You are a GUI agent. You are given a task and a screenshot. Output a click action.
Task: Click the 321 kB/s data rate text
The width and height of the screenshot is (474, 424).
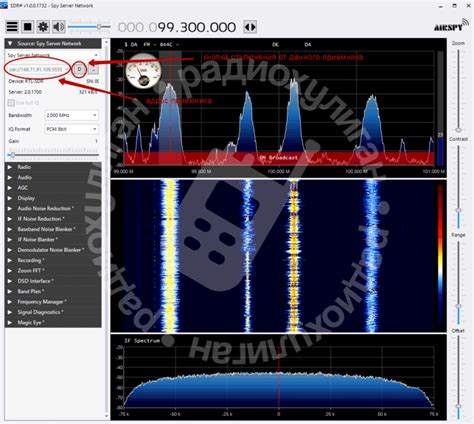pos(88,92)
